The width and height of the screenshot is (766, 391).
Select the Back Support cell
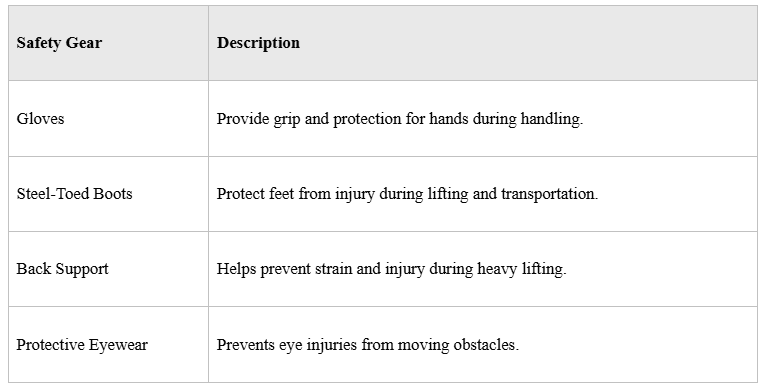(x=108, y=269)
